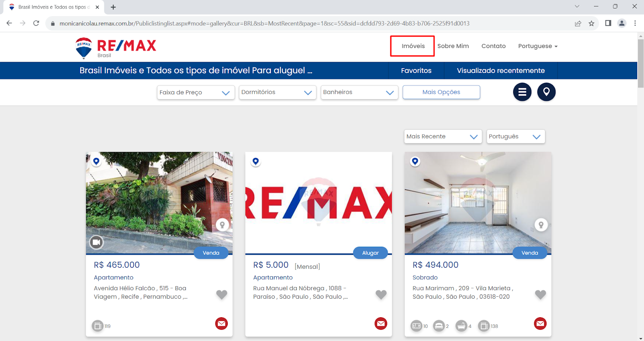This screenshot has height=341, width=644.
Task: Close the Brasil Imóveis tab
Action: pos(97,7)
